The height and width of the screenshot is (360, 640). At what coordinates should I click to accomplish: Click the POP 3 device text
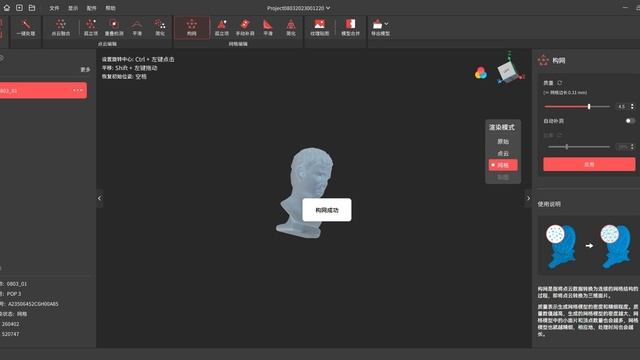coord(13,294)
